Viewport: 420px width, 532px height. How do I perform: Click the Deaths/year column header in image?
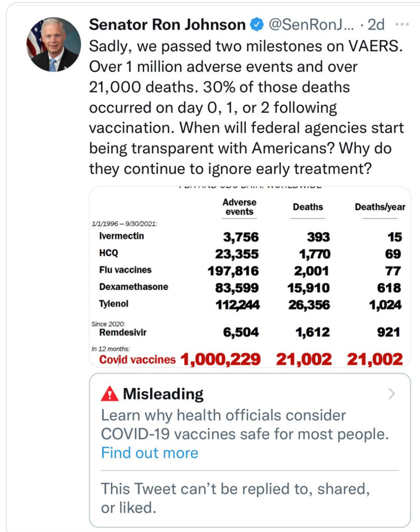tap(380, 207)
